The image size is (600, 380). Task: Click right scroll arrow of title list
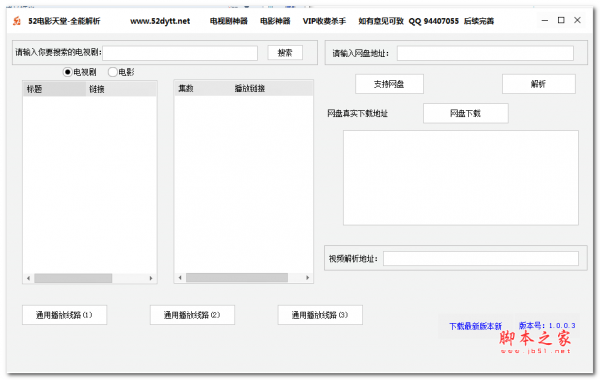(151, 278)
